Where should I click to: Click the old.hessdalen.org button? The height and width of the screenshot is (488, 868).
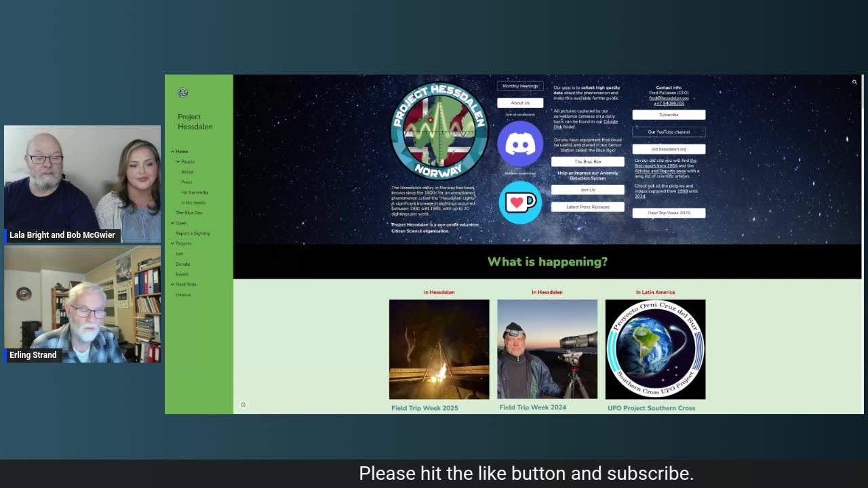[669, 149]
